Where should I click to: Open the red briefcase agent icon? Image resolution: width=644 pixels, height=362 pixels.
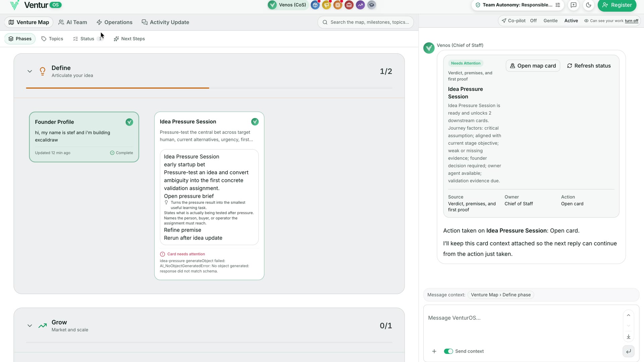[x=349, y=5]
